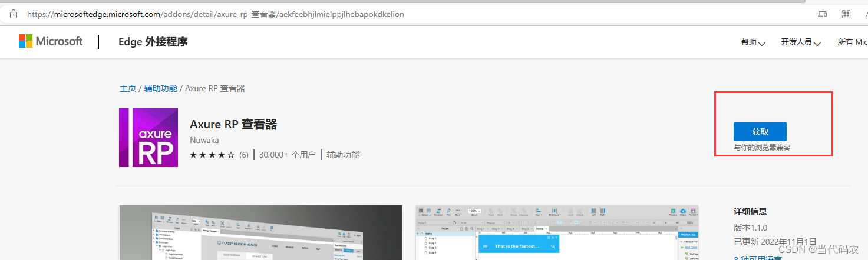
Task: Open the 开发人员 dropdown menu
Action: pos(801,42)
